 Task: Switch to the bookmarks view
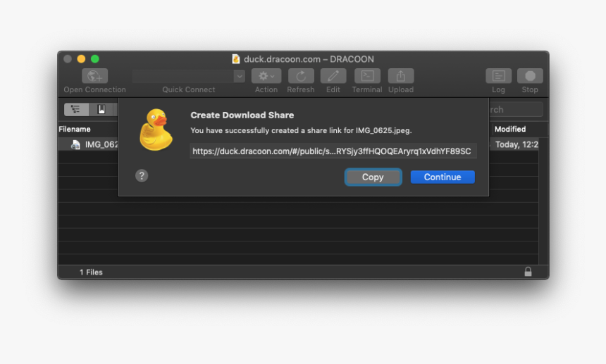(101, 110)
